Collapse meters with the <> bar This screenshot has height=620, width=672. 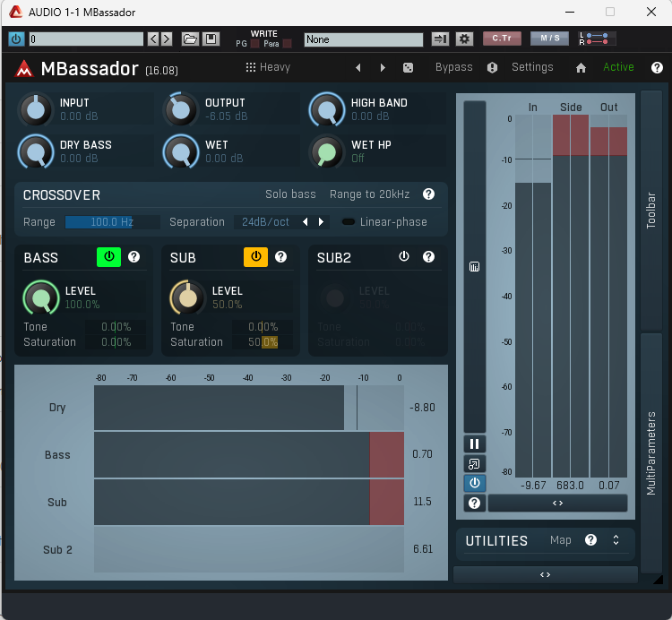point(557,503)
